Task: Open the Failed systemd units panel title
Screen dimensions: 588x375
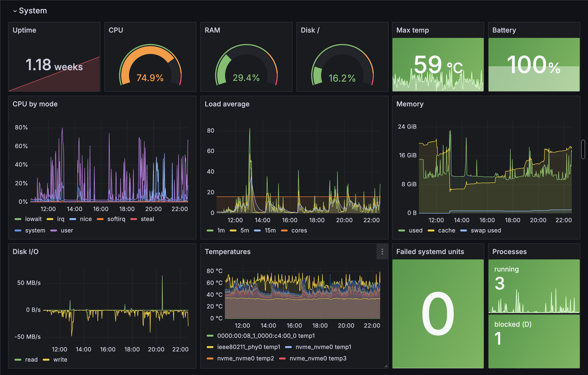Action: click(430, 252)
